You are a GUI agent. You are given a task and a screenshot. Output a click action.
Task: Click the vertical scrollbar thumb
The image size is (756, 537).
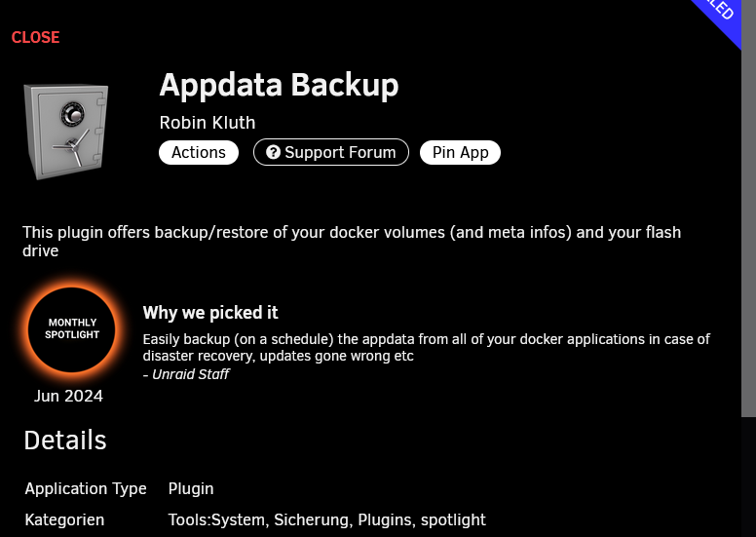tap(748, 209)
